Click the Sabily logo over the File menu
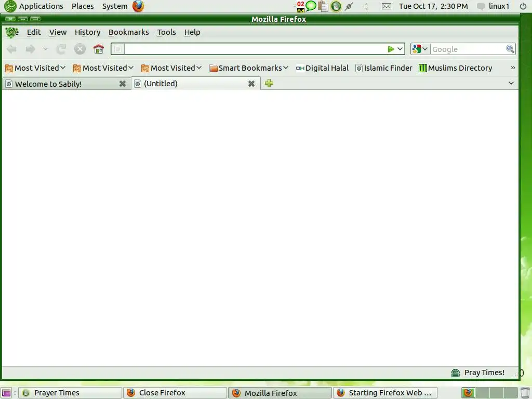This screenshot has height=399, width=532. coord(12,32)
